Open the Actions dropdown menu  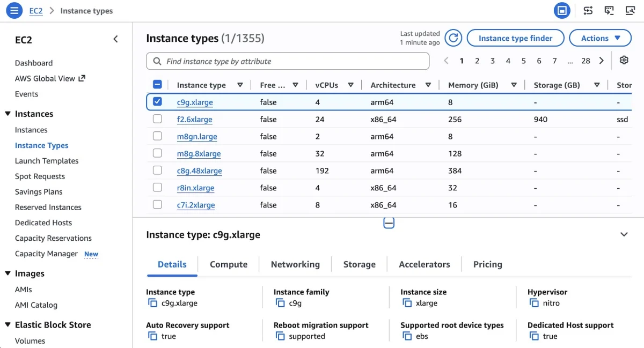pyautogui.click(x=601, y=38)
